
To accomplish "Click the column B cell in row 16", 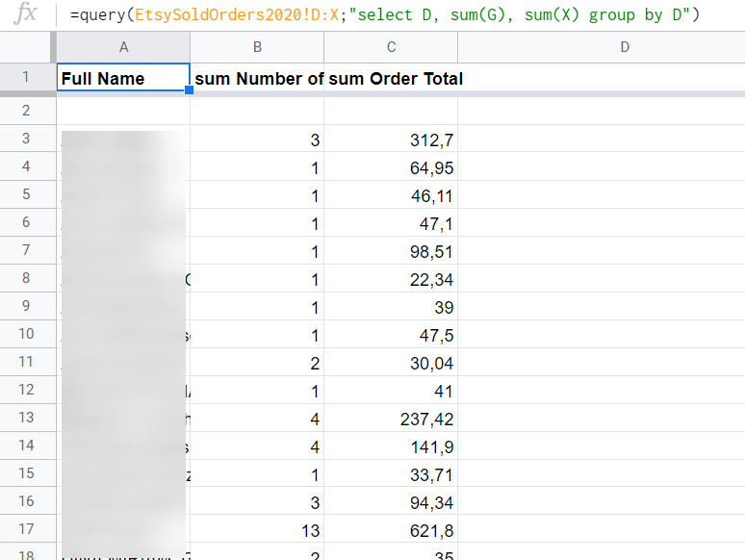I will [x=257, y=502].
